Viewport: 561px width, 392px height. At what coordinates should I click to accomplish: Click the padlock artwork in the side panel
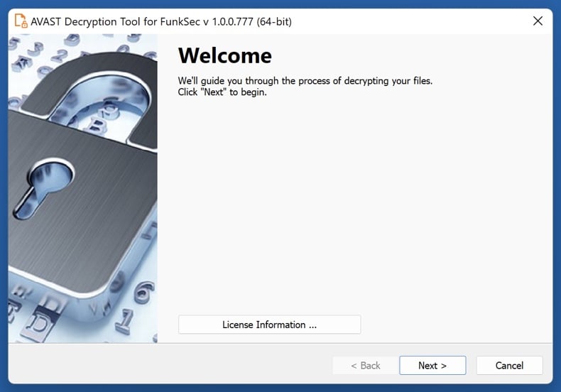82,188
